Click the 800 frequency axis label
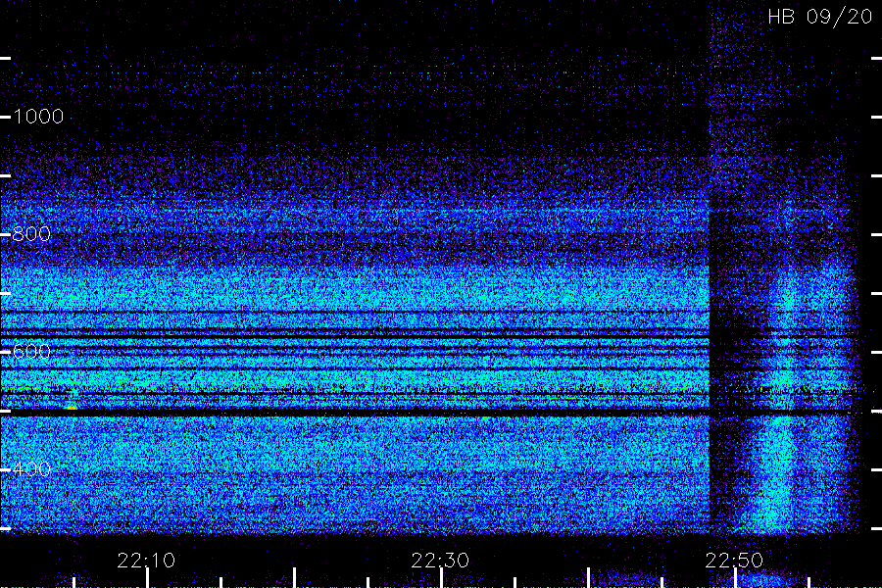 31,234
